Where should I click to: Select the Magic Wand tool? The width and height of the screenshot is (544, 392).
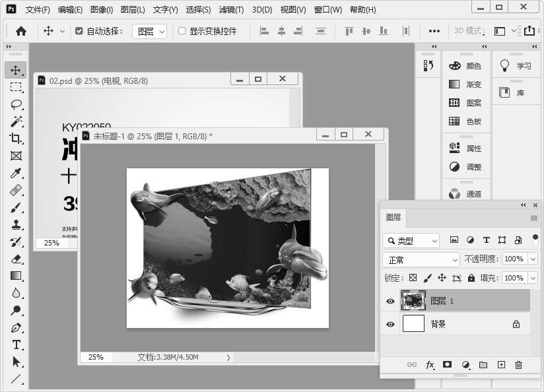point(17,121)
